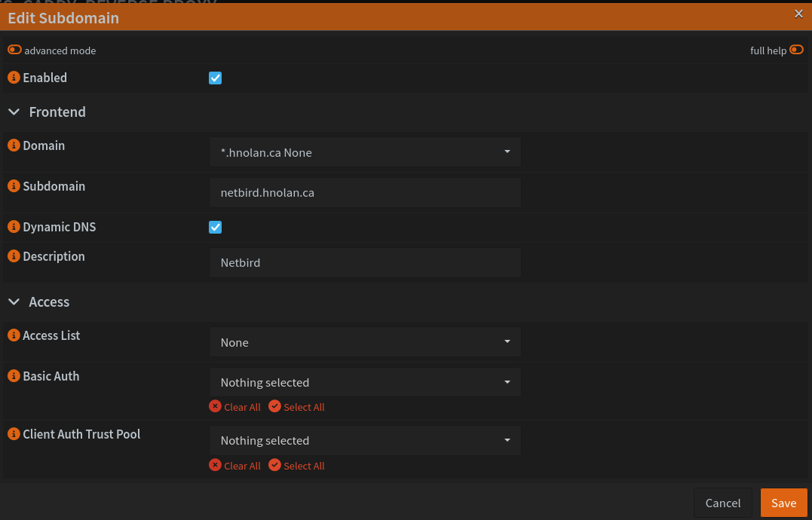Toggle the full help switch
812x520 pixels.
[796, 50]
